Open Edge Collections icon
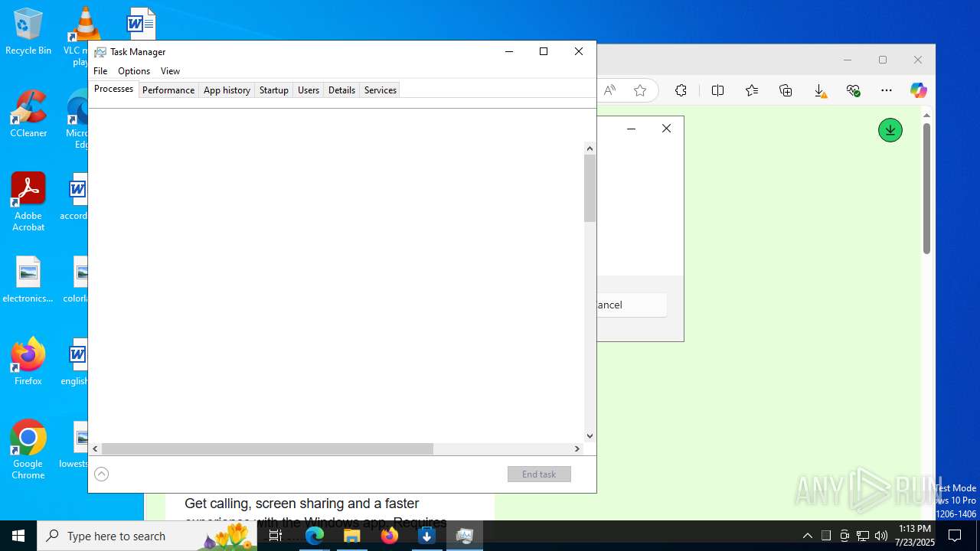 [x=786, y=90]
